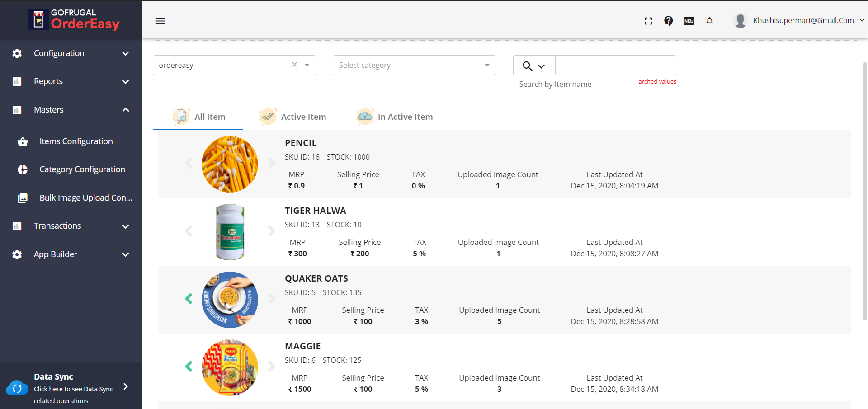Enter fullscreen mode using the top bar icon
The width and height of the screenshot is (868, 409).
point(648,21)
